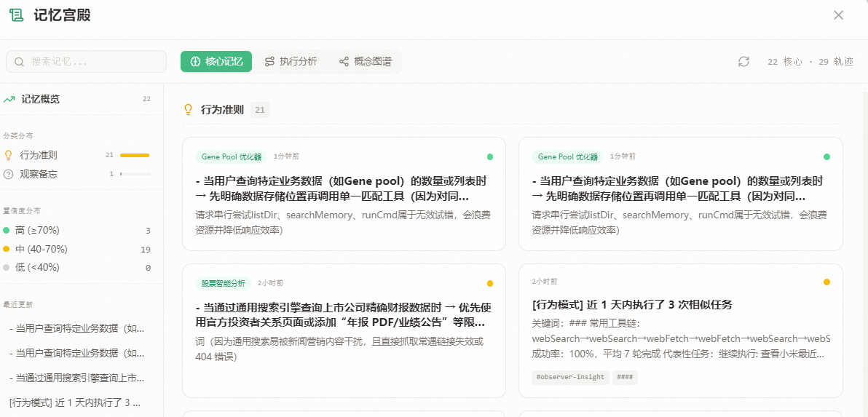Click the lightbulb icon in 分类分布 list

pyautogui.click(x=9, y=155)
